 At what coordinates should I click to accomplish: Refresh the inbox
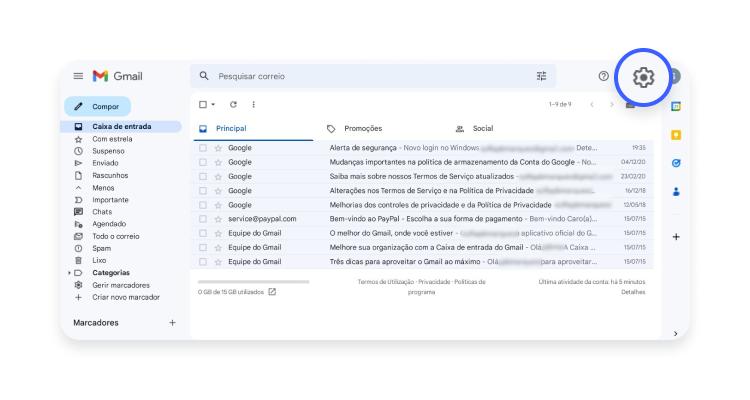[233, 104]
